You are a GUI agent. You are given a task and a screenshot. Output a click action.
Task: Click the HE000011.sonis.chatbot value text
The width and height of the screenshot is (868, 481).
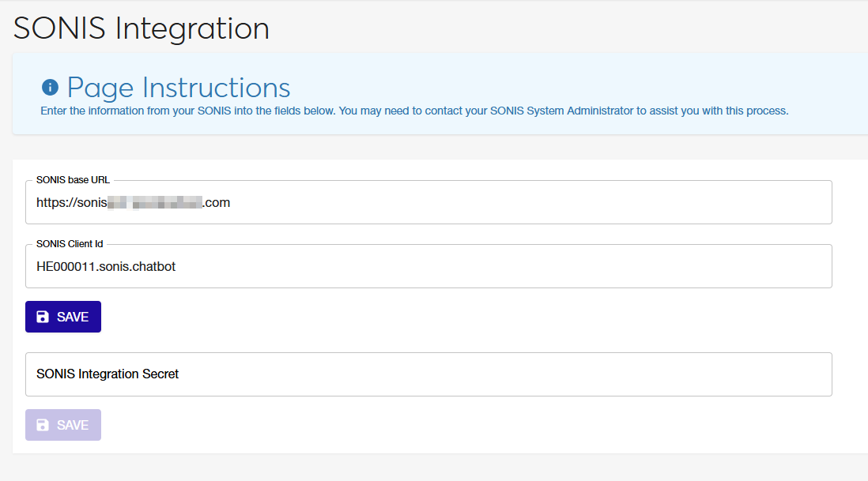tap(106, 267)
